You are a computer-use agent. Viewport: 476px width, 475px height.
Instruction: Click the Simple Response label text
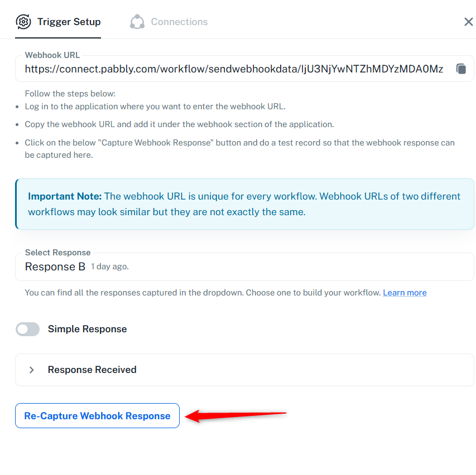87,329
